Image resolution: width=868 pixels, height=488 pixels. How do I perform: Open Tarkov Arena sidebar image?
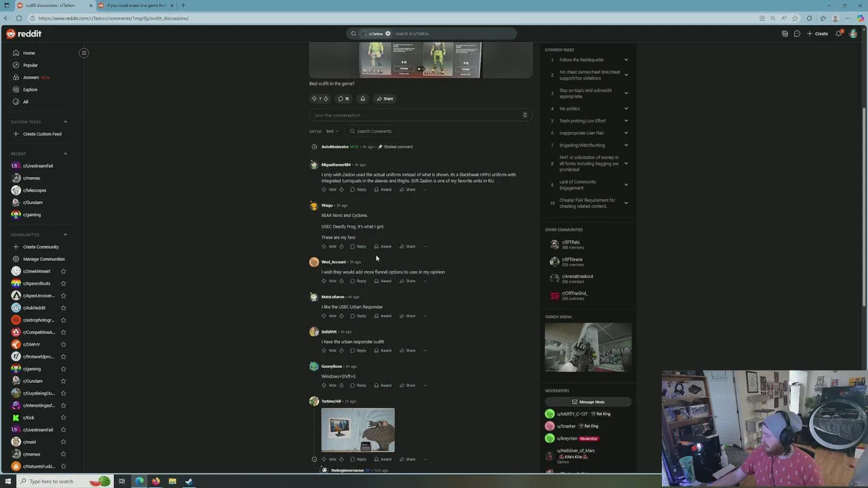588,348
